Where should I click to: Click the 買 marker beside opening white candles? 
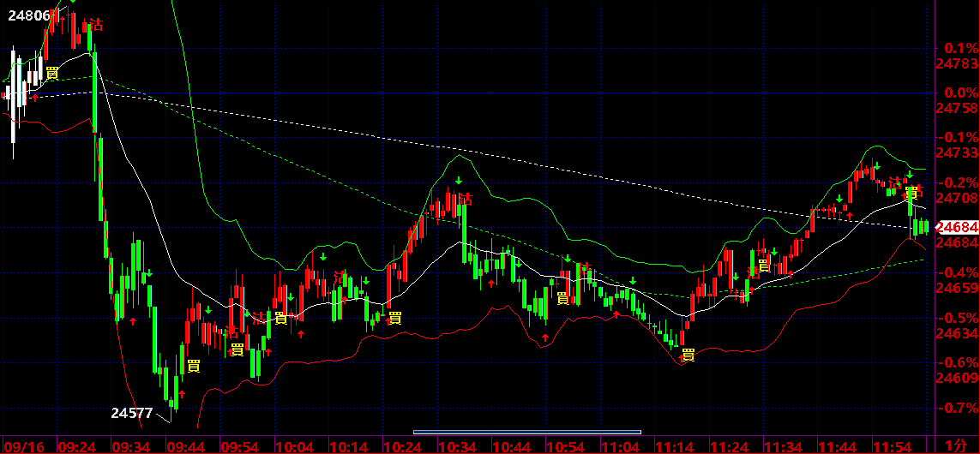[52, 73]
